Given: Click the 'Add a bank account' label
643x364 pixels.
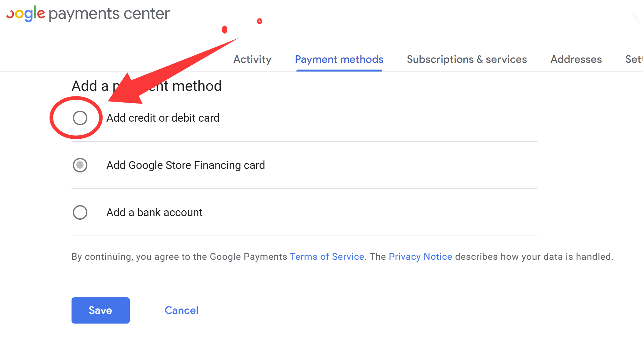Looking at the screenshot, I should click(x=154, y=212).
